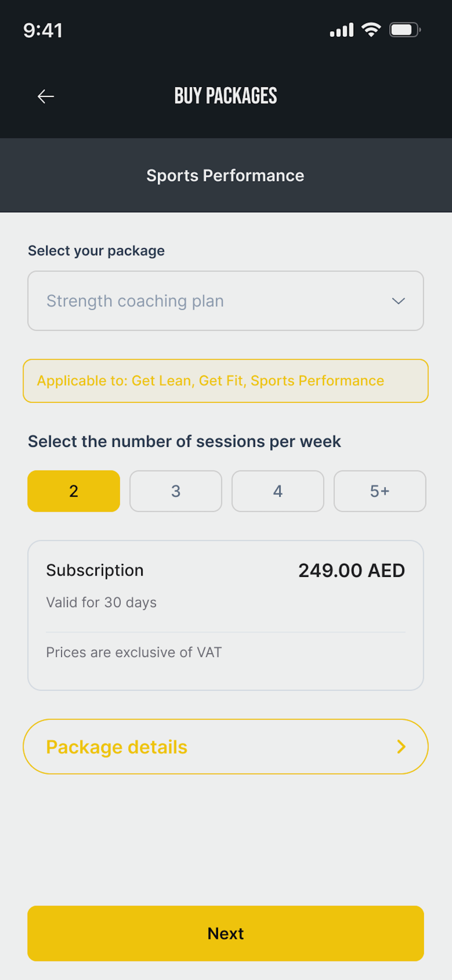Image resolution: width=452 pixels, height=980 pixels.
Task: Select 3 sessions per week
Action: 176,491
